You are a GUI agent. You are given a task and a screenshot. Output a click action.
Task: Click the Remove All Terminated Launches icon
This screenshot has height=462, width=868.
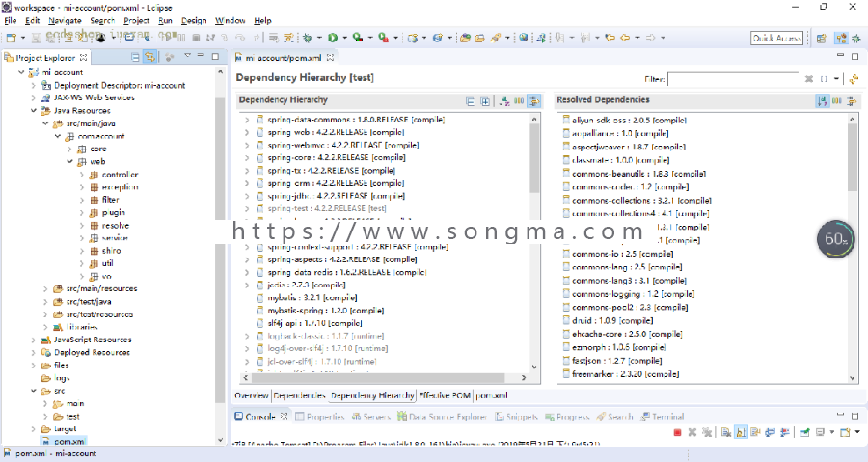pos(707,433)
